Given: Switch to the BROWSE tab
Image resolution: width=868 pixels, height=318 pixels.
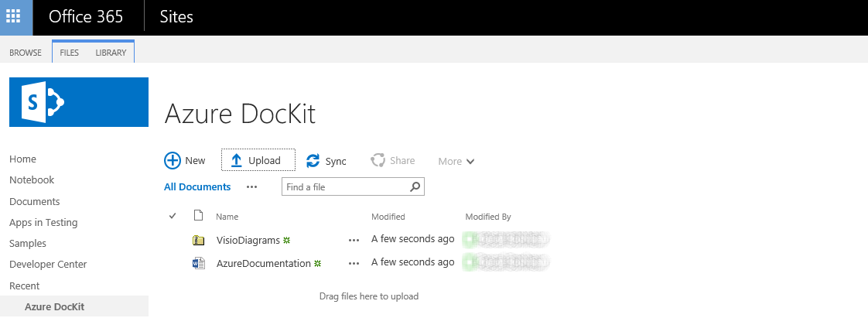Looking at the screenshot, I should pyautogui.click(x=26, y=53).
